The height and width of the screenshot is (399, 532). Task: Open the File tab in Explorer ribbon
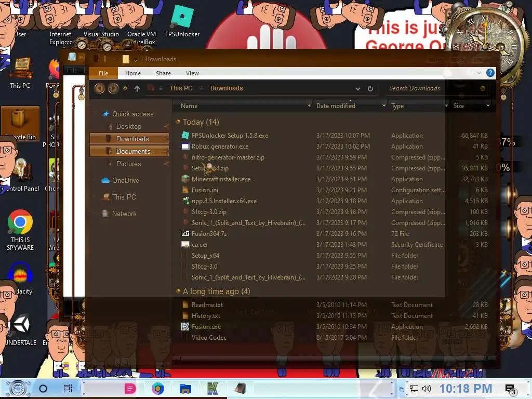(103, 73)
